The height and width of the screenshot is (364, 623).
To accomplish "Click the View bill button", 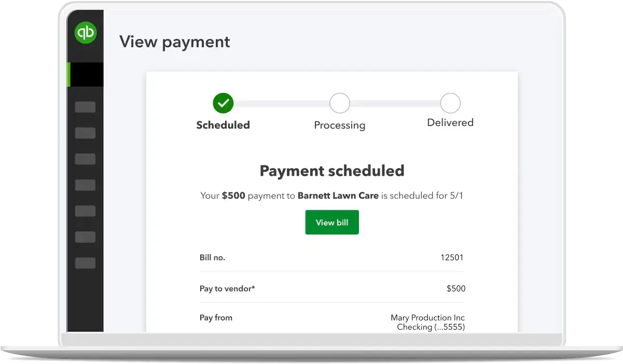I will (332, 222).
